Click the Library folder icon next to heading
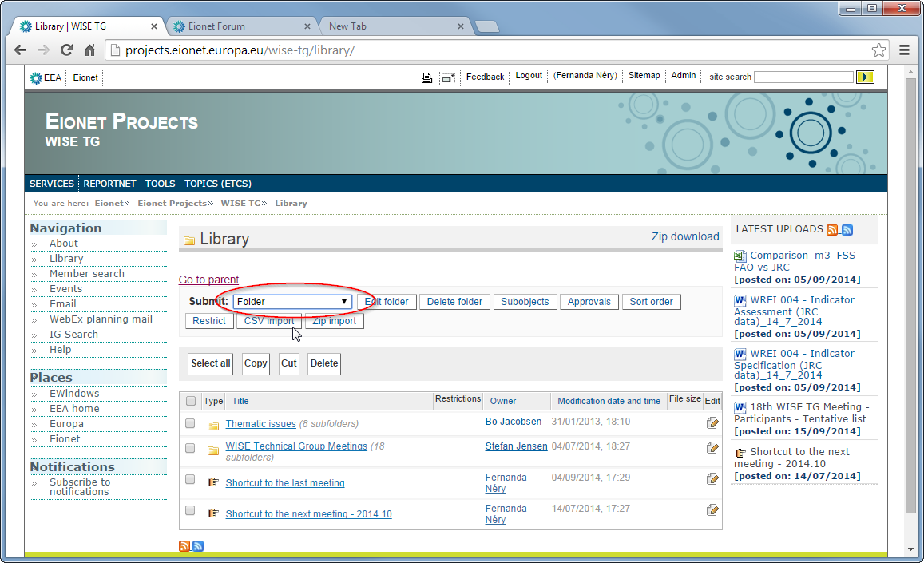This screenshot has width=924, height=563. [189, 240]
